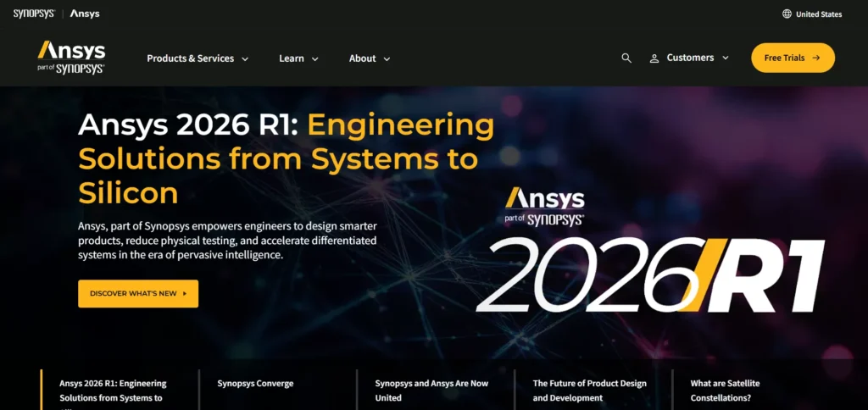Click the hero image Ansys part of Synopsys logo

[545, 207]
